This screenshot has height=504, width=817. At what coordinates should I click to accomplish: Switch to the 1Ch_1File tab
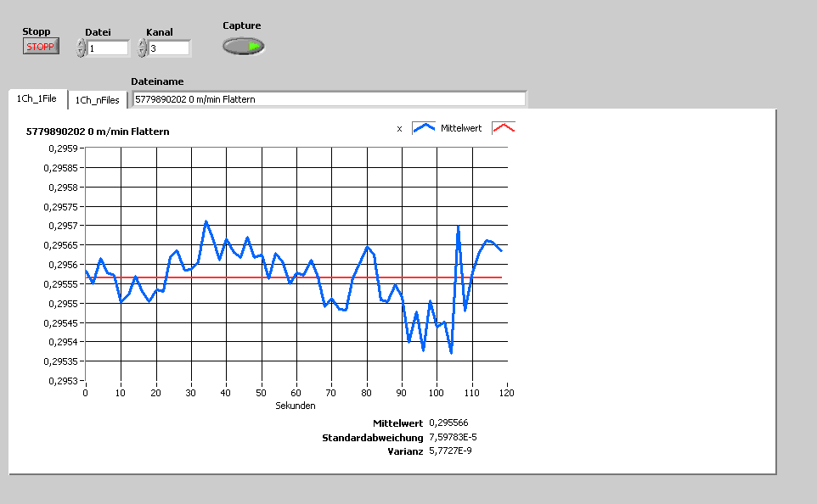37,98
